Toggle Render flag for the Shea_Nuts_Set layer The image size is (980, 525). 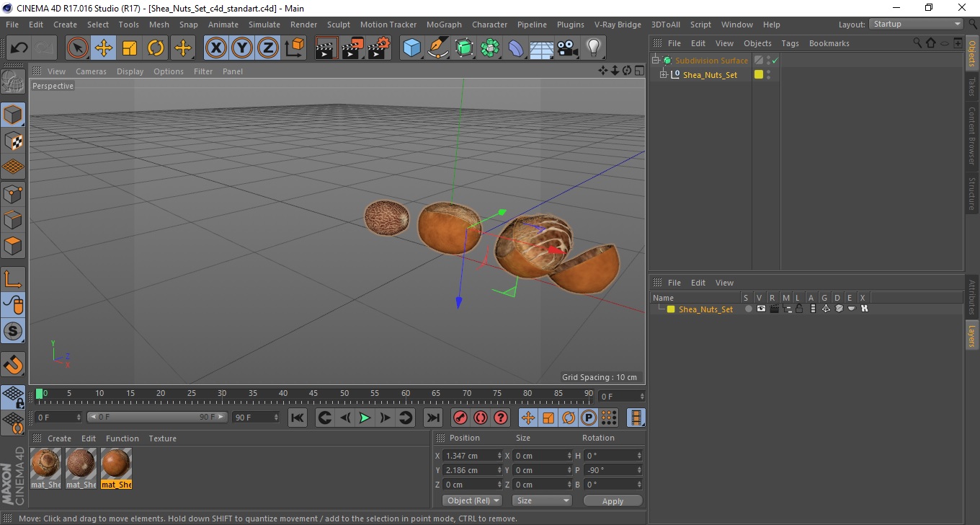click(x=774, y=309)
